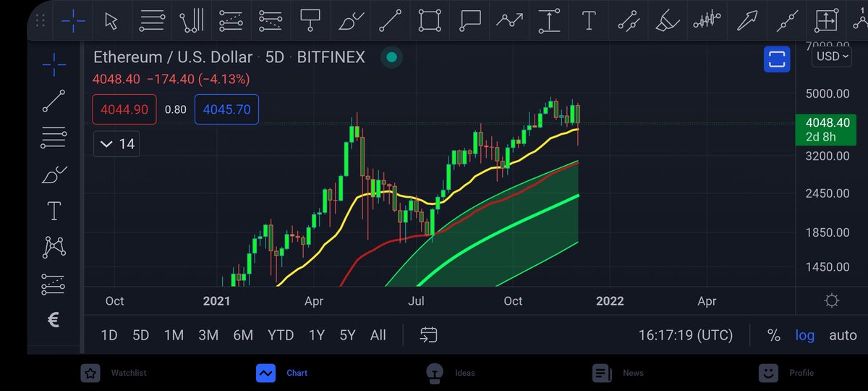Tap the euro symbol icon in sidebar
Image resolution: width=868 pixels, height=391 pixels.
click(54, 320)
